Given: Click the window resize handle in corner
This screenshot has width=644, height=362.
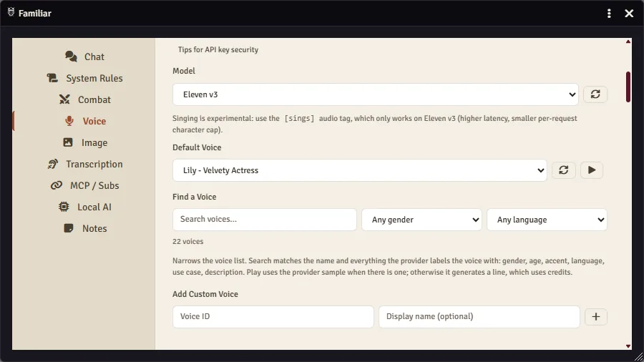Looking at the screenshot, I should [x=639, y=357].
